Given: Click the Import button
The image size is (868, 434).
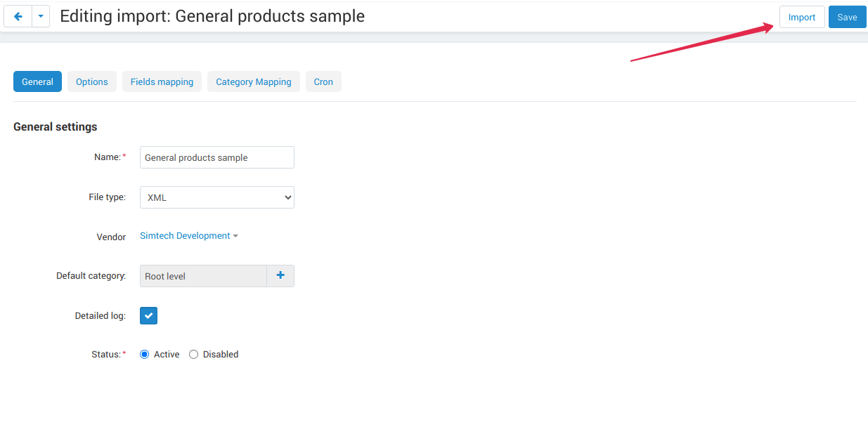Looking at the screenshot, I should tap(801, 18).
